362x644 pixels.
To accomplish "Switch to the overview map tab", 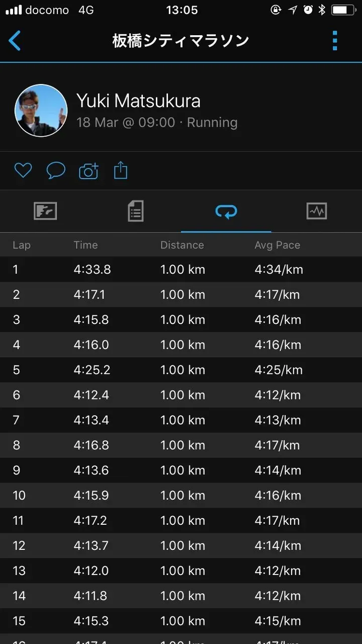I will tap(45, 211).
